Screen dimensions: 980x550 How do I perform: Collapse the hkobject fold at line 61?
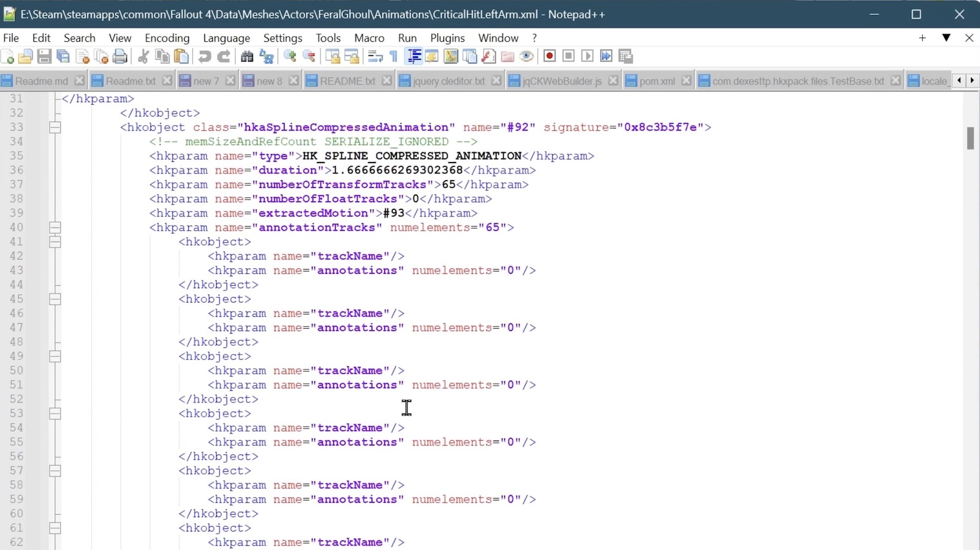coord(55,528)
